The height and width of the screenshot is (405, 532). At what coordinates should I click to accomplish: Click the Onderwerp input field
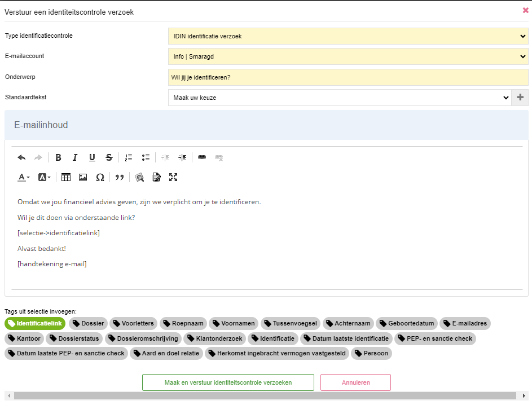tap(348, 77)
